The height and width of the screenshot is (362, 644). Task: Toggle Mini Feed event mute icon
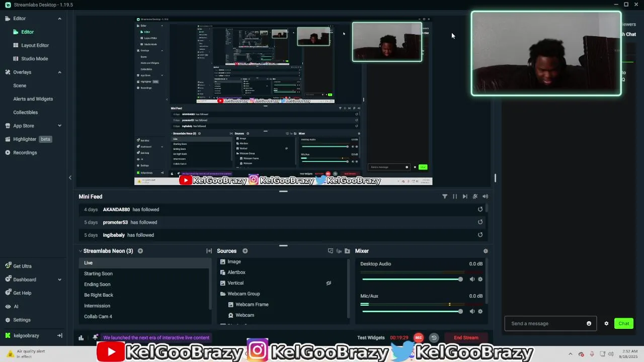point(475,197)
